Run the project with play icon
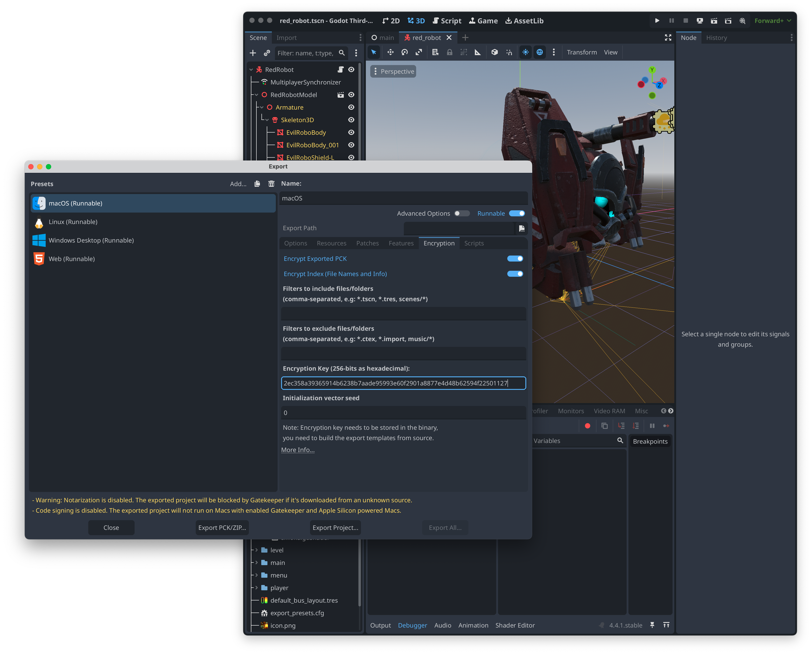This screenshot has width=812, height=654. click(657, 21)
